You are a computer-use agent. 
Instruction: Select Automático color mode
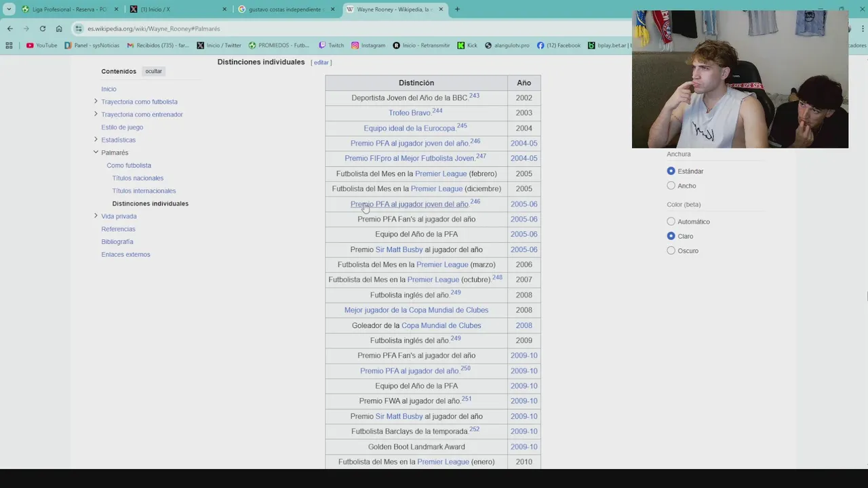[x=671, y=222]
